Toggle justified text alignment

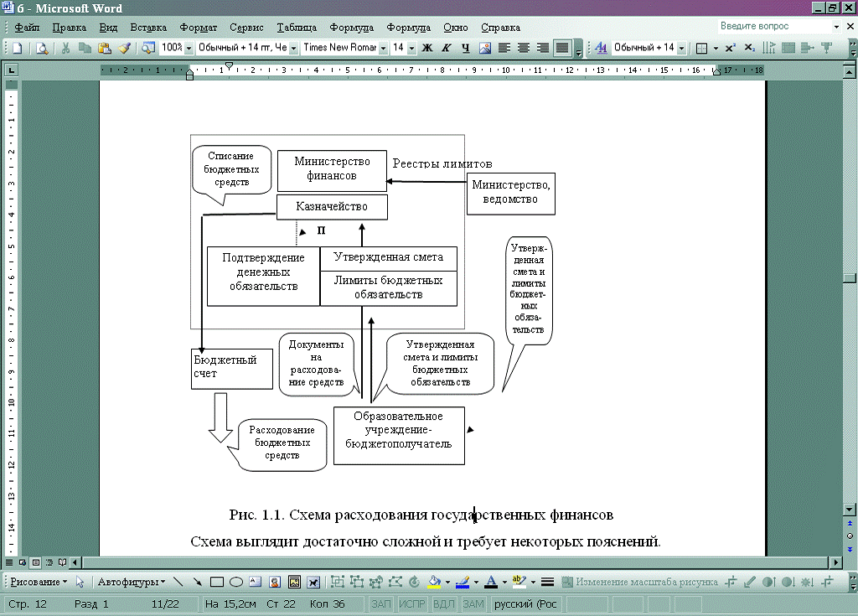click(x=562, y=48)
